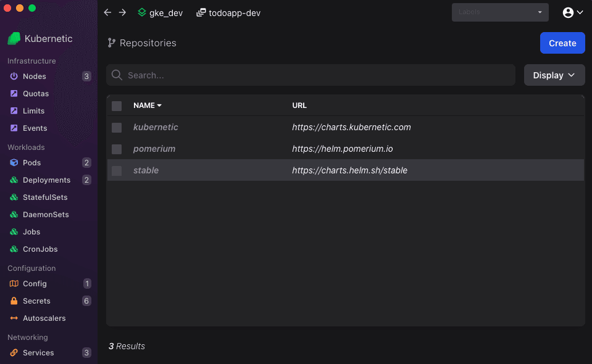The width and height of the screenshot is (592, 364).
Task: Open the user account avatar icon
Action: click(x=568, y=12)
